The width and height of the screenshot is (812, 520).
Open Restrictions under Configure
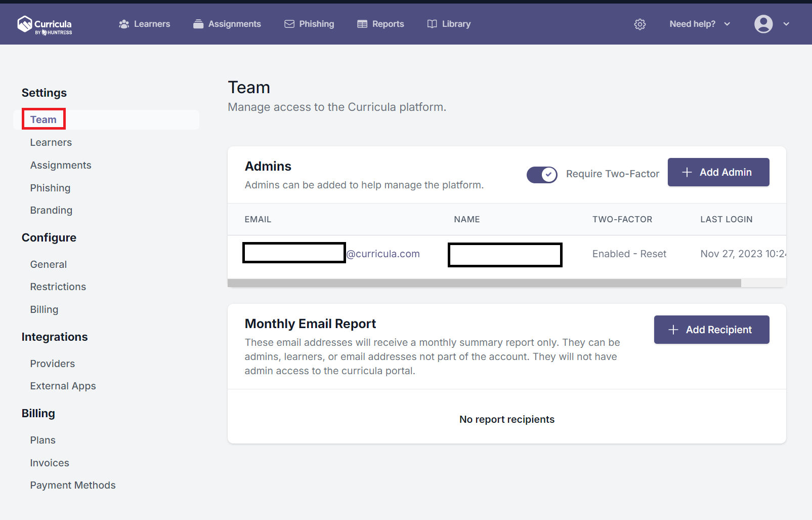click(58, 287)
